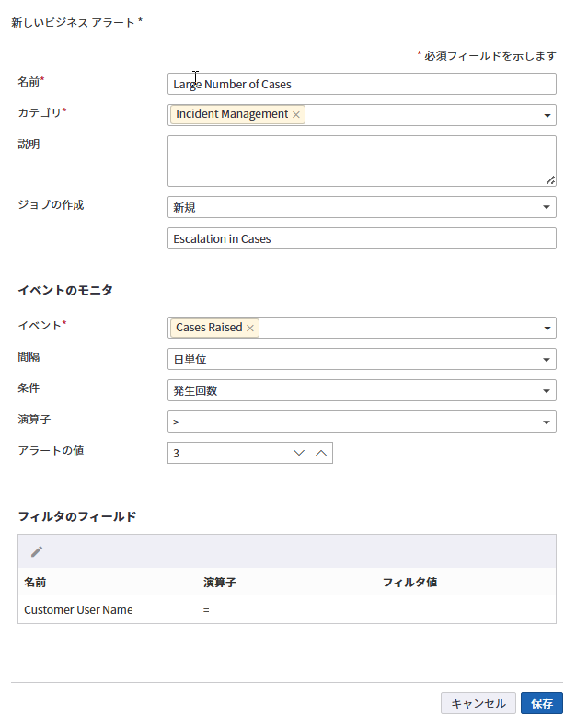Viewport: 576px width, 728px height.
Task: Increase the alert value with up arrow
Action: pyautogui.click(x=321, y=453)
